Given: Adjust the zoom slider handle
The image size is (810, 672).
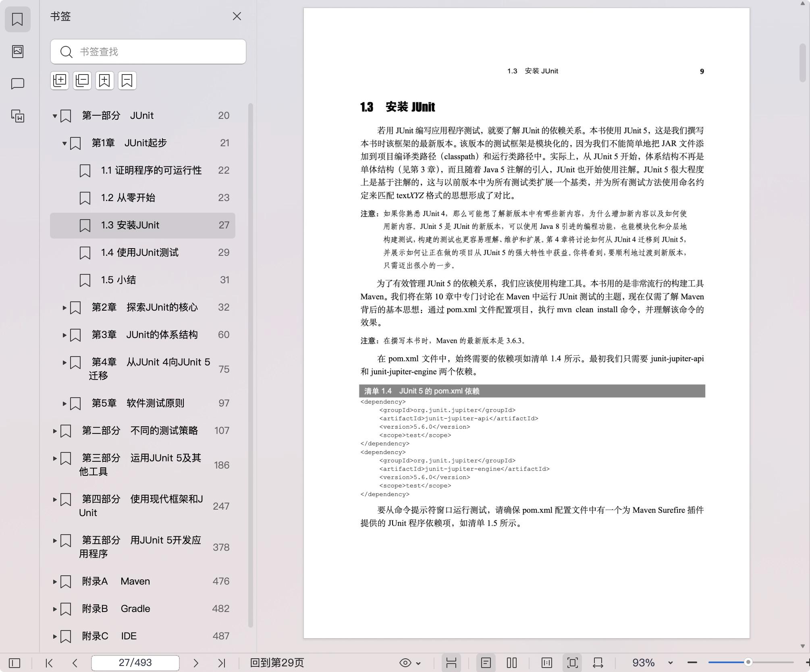Looking at the screenshot, I should point(748,662).
